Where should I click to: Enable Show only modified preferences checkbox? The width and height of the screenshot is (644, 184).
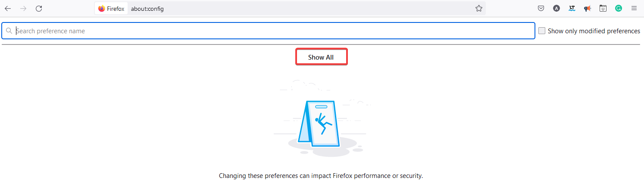coord(542,31)
